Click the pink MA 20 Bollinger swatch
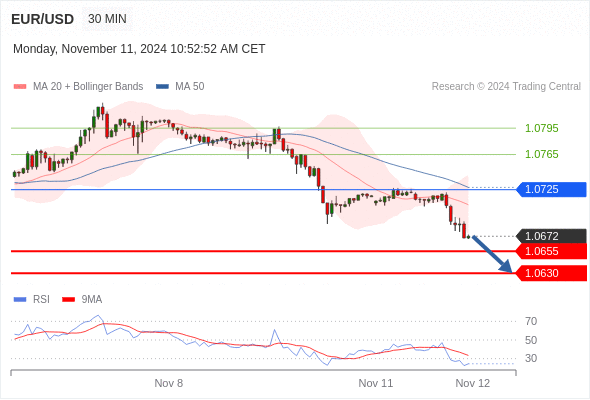590x400 pixels. click(20, 87)
